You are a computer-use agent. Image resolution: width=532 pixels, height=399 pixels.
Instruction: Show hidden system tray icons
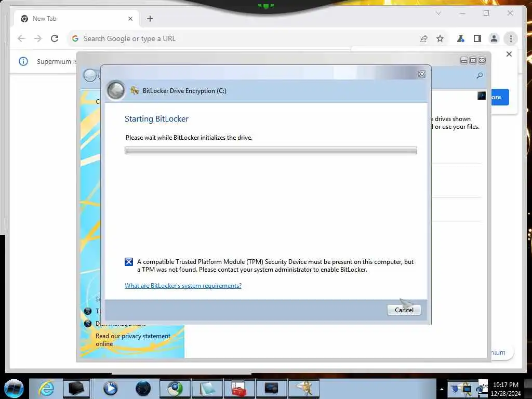(442, 389)
